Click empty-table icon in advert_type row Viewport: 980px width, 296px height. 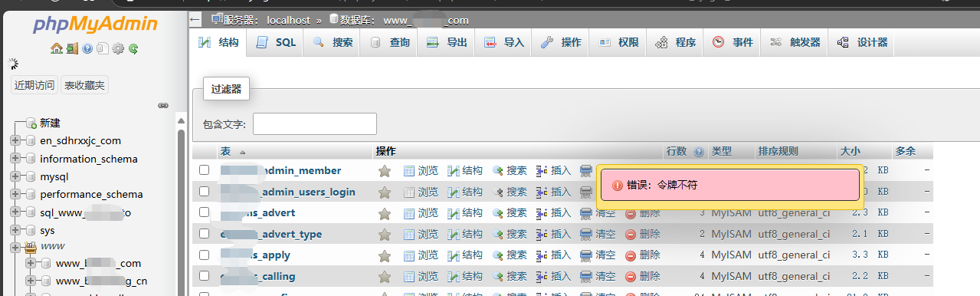[x=586, y=234]
